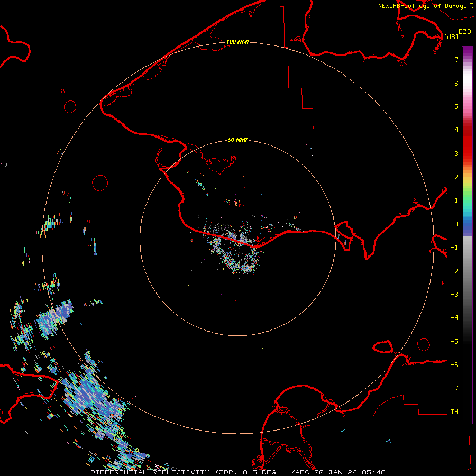Click the -4 dB value on scale
Screen dimensions: 476x476
click(x=454, y=317)
